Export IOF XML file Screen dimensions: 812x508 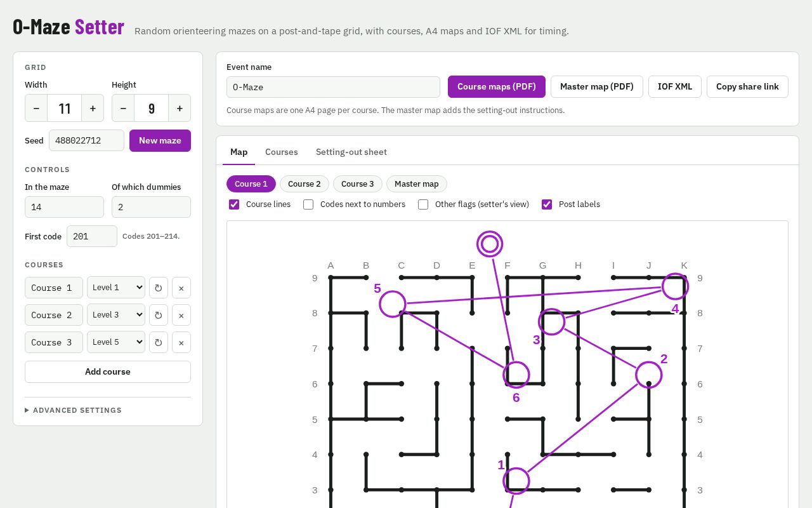point(675,87)
